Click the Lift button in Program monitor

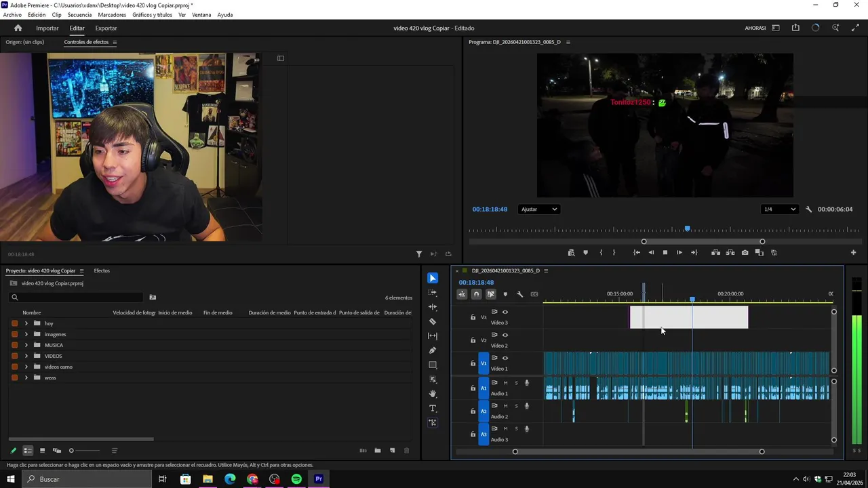[x=715, y=253]
